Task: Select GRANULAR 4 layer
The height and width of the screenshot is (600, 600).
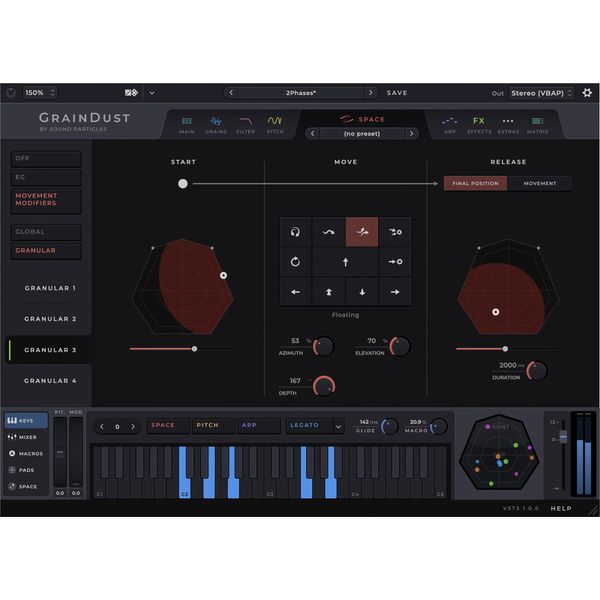Action: pyautogui.click(x=50, y=381)
